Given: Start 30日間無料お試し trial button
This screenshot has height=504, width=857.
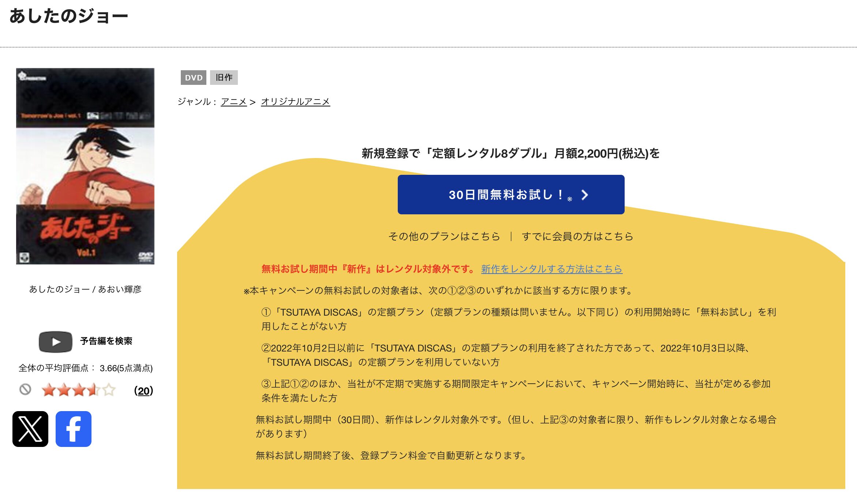Looking at the screenshot, I should [x=511, y=195].
